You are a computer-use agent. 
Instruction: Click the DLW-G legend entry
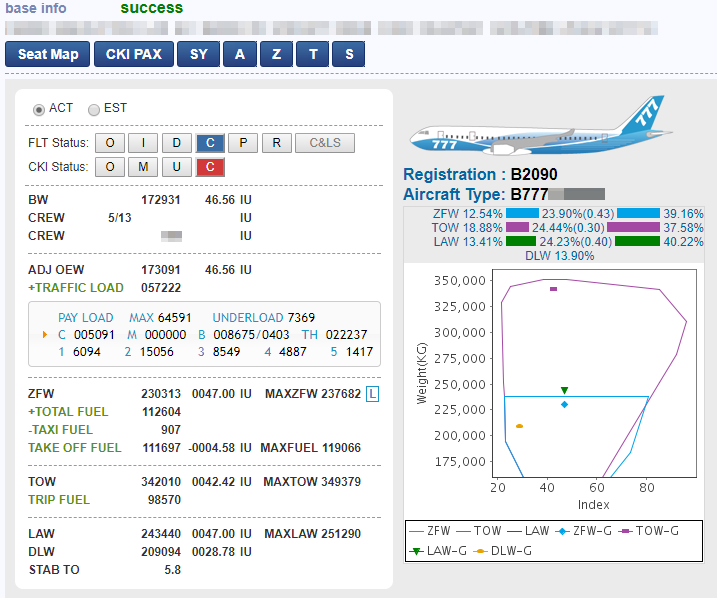point(502,551)
